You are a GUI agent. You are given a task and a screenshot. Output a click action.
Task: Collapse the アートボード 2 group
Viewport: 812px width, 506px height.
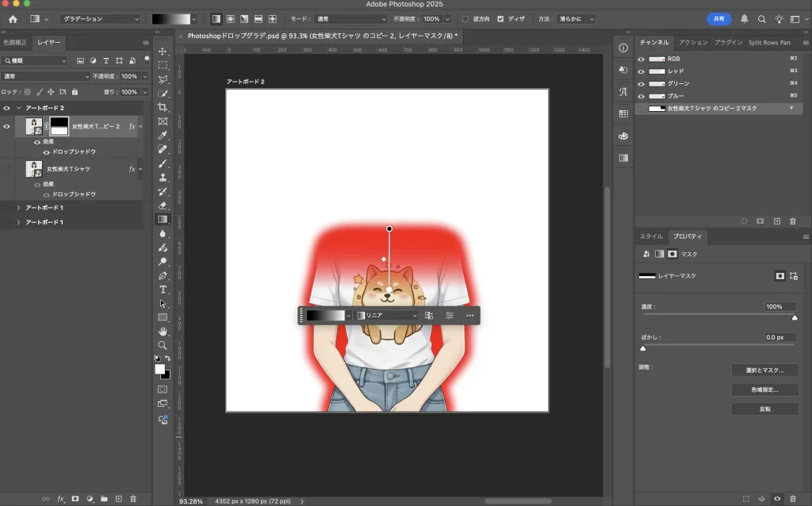18,108
